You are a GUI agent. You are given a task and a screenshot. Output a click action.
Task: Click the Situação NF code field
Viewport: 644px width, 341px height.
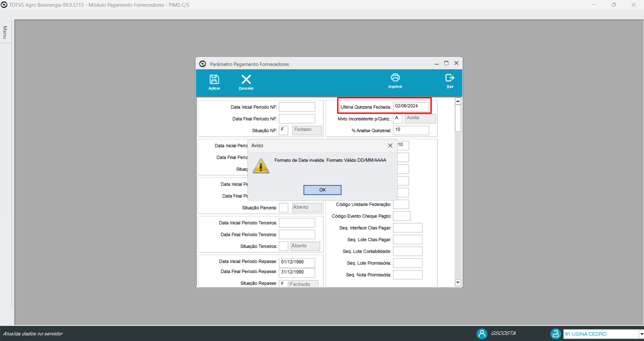(284, 130)
